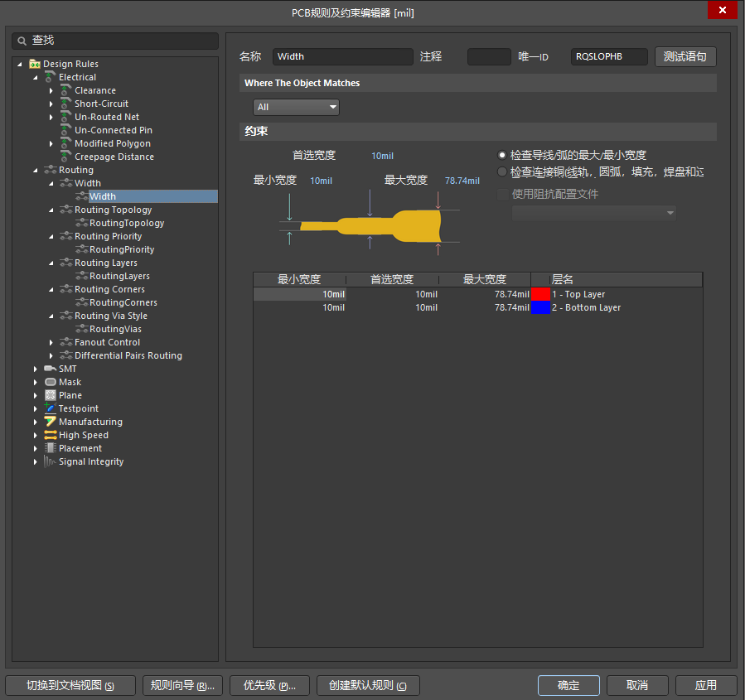Click the 规则向导 button
Viewport: 745px width, 700px height.
tap(182, 685)
